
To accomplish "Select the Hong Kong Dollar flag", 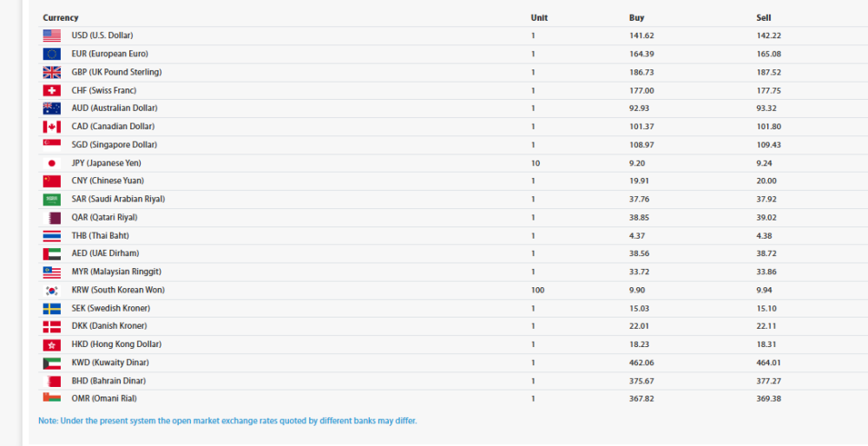I will click(x=51, y=344).
